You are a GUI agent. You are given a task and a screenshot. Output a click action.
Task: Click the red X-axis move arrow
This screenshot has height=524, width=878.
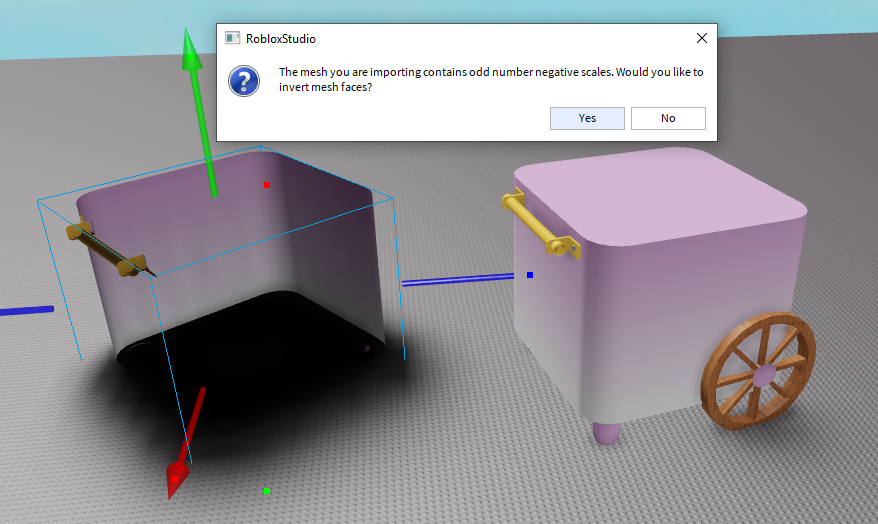tap(186, 442)
